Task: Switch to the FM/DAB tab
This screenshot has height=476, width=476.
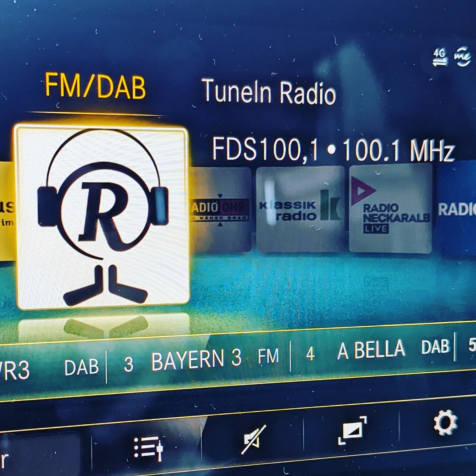Action: (95, 87)
